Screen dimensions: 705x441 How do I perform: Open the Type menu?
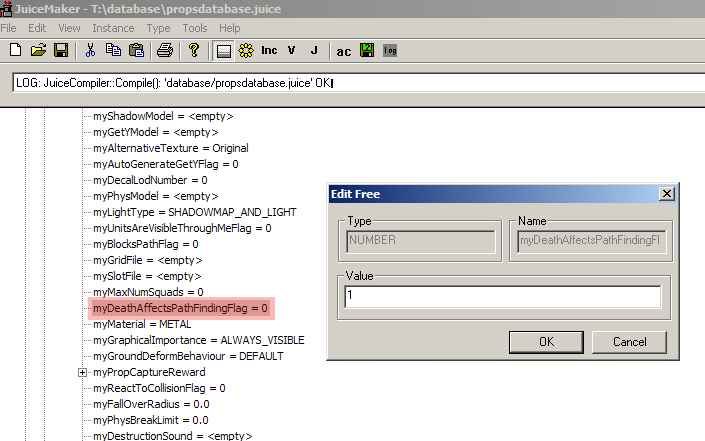[158, 28]
